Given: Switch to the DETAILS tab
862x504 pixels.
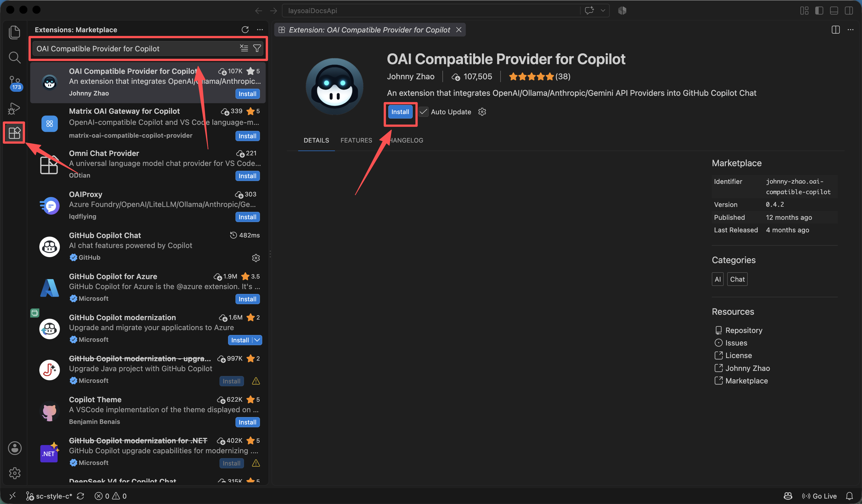Looking at the screenshot, I should (x=316, y=140).
